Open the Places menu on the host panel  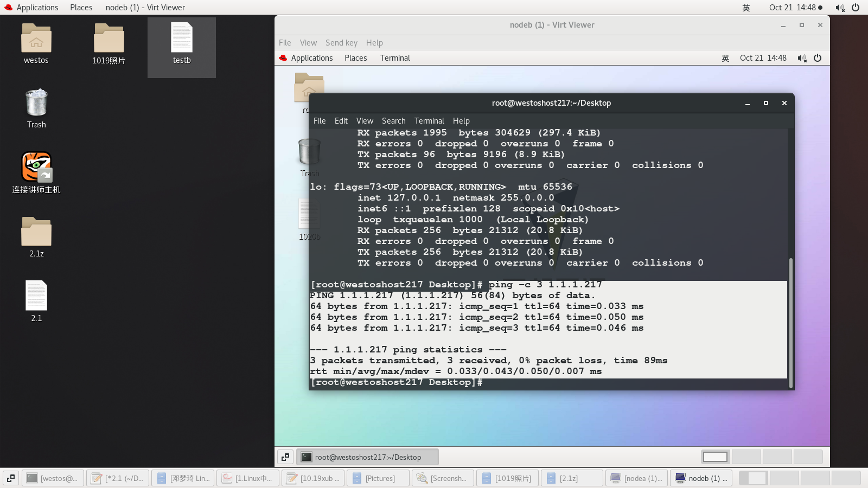point(81,7)
